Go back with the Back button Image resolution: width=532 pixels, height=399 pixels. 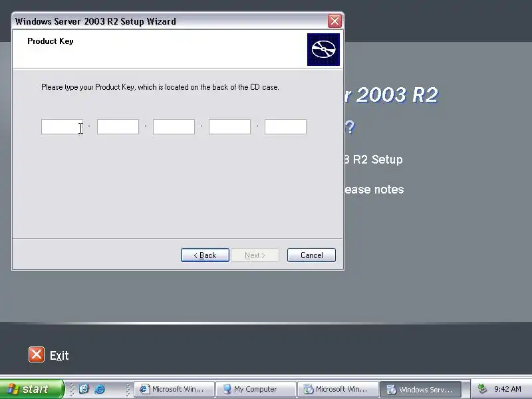[205, 255]
